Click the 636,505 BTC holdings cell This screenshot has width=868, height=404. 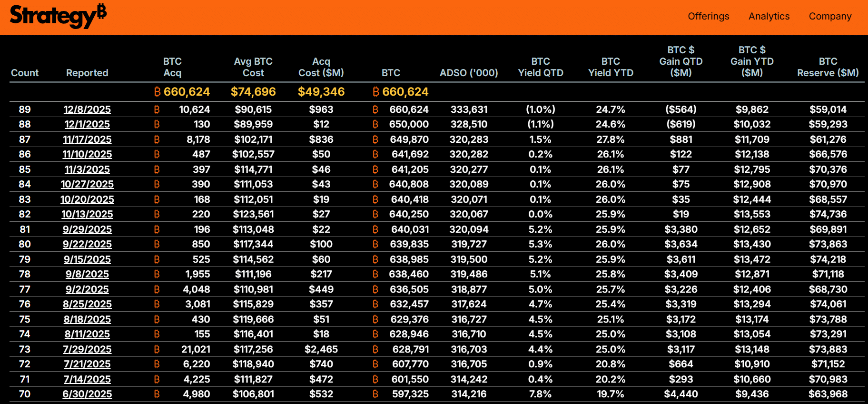409,289
